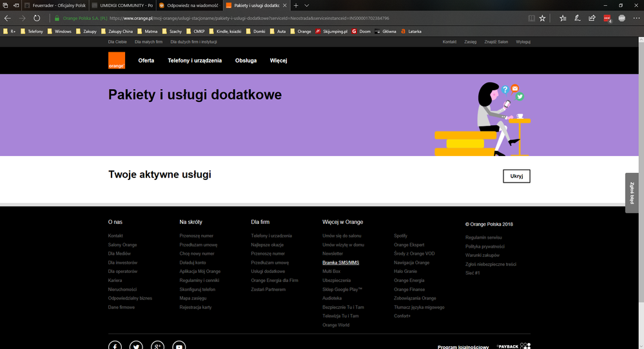
Task: Click the Orange logo in the header
Action: (x=117, y=61)
